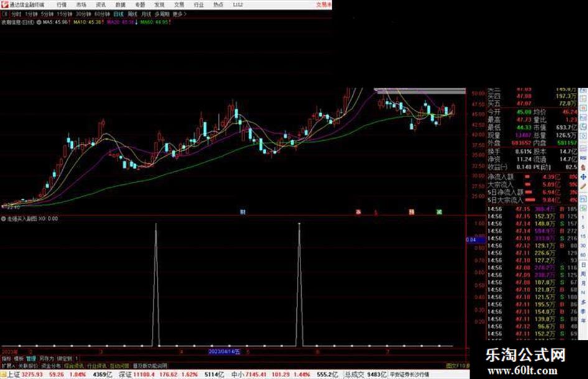588x379 pixels.
Task: Click the 指标 button in bottom bar
Action: click(x=6, y=358)
